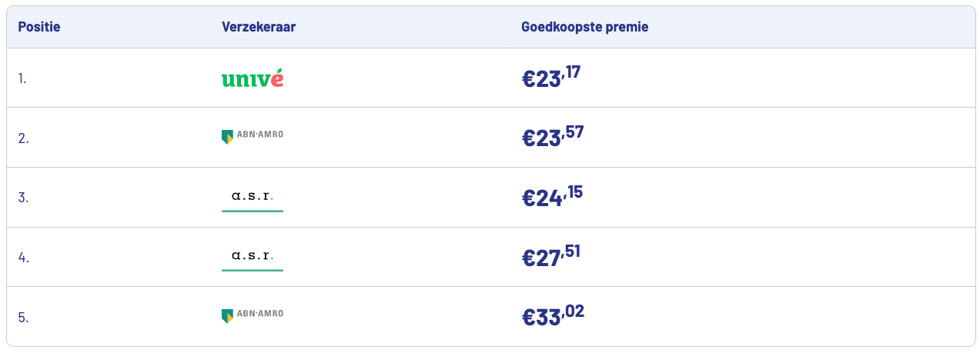Click the Positie column header

tap(39, 27)
